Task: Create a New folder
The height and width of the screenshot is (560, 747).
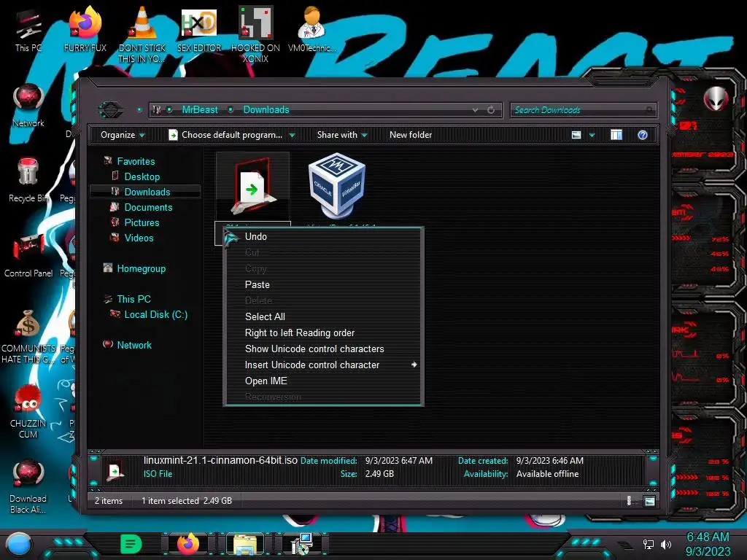Action: (411, 135)
